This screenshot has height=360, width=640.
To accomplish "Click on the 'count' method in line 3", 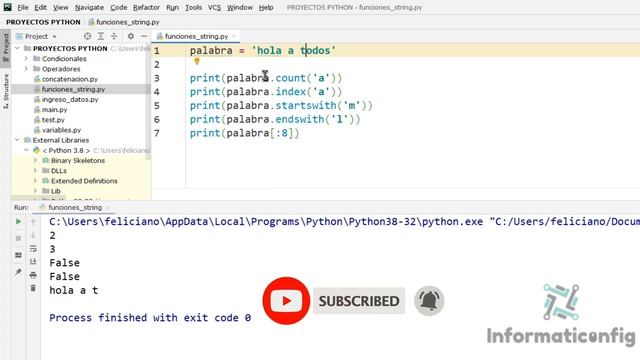I will click(x=291, y=78).
